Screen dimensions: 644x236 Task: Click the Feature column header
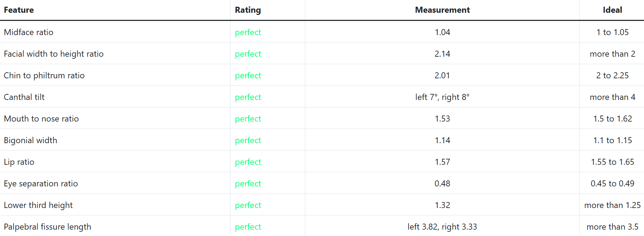click(x=19, y=10)
